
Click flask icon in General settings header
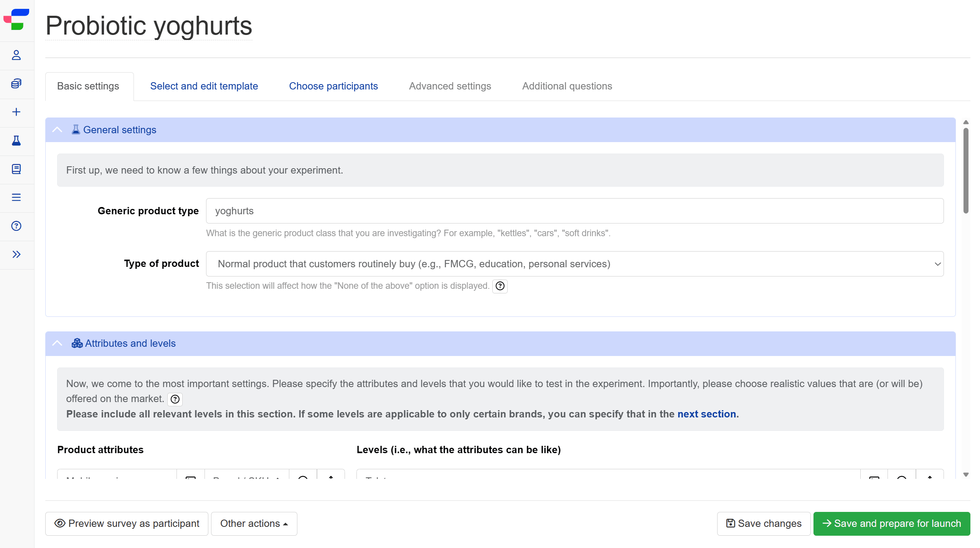coord(76,130)
